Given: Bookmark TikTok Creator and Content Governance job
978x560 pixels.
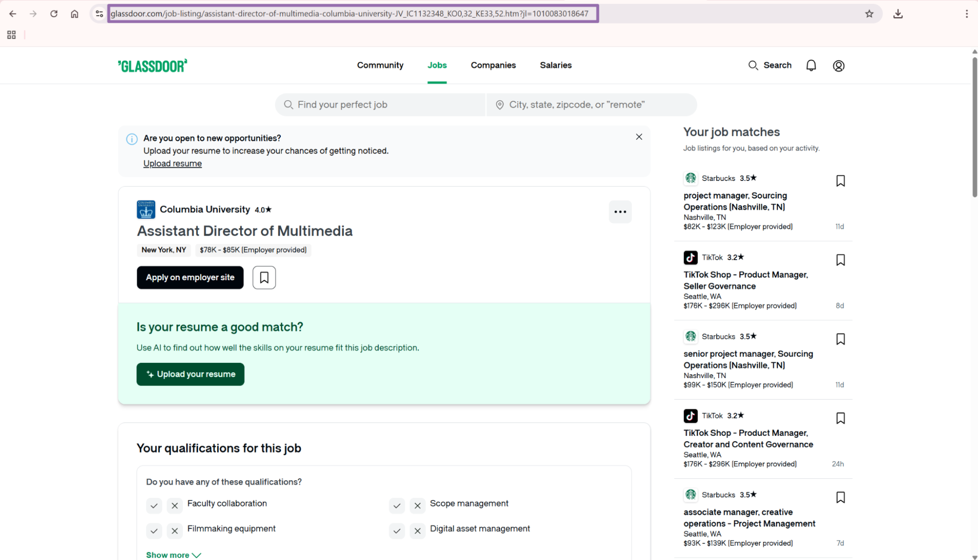Looking at the screenshot, I should (x=840, y=419).
